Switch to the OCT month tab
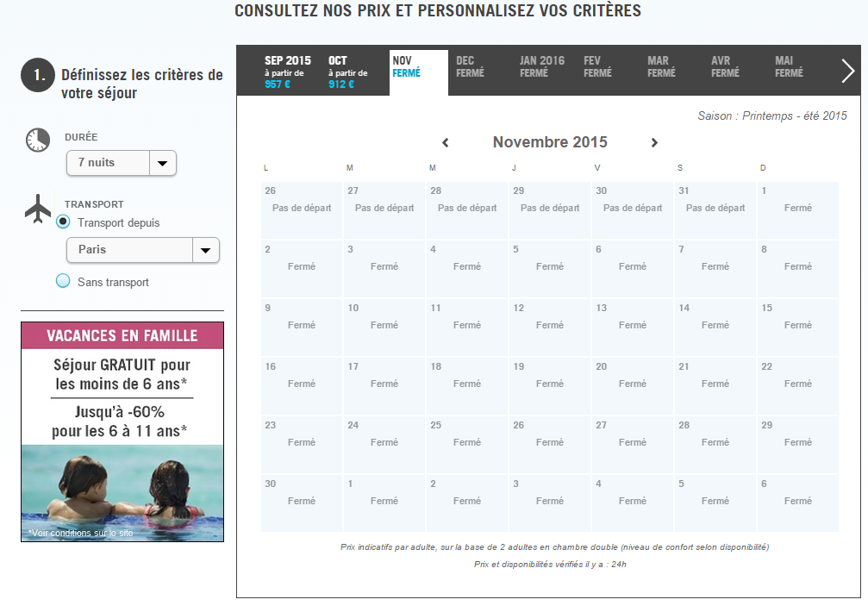Viewport: 868px width, 612px height. click(349, 72)
